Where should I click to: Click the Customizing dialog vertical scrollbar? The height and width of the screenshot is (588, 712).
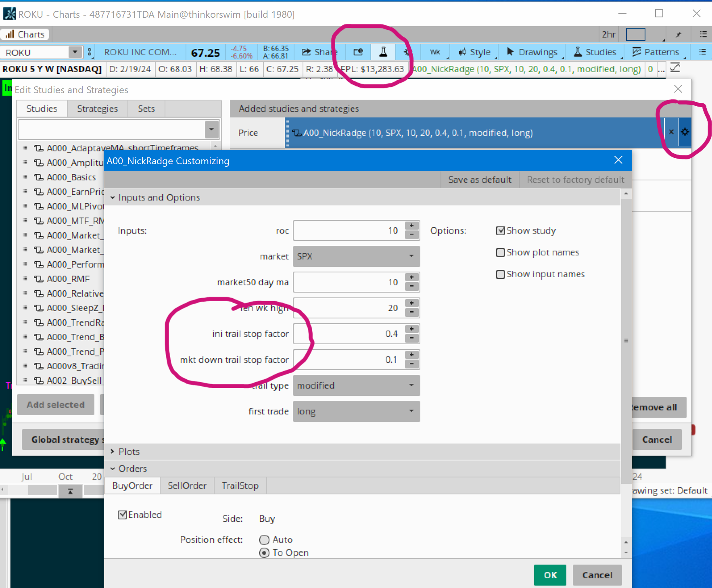tap(626, 340)
